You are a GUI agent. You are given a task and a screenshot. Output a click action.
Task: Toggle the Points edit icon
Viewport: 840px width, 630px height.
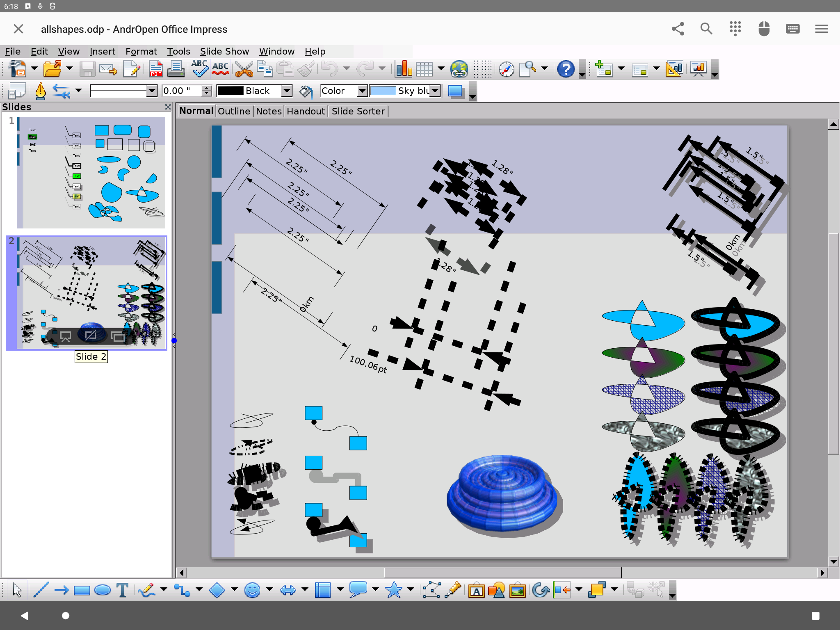432,590
